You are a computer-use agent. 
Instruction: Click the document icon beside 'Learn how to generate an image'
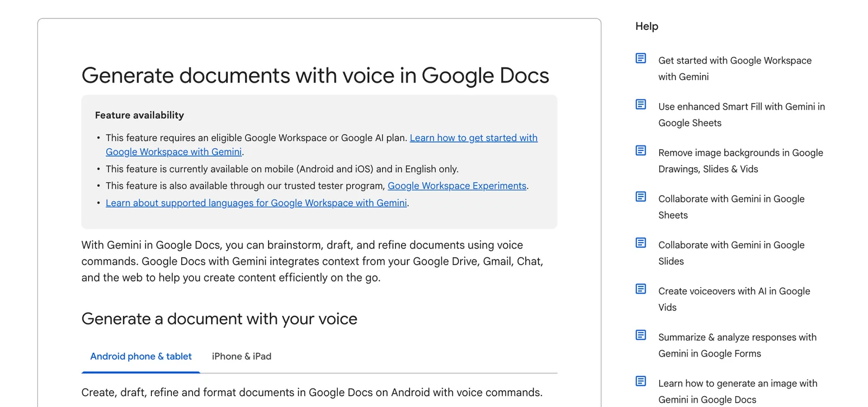click(641, 381)
